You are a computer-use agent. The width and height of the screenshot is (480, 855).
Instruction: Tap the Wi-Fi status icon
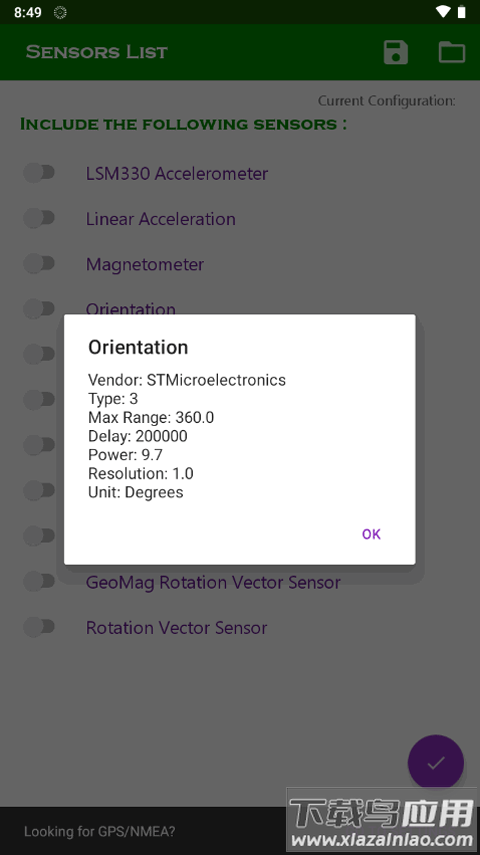pyautogui.click(x=443, y=11)
